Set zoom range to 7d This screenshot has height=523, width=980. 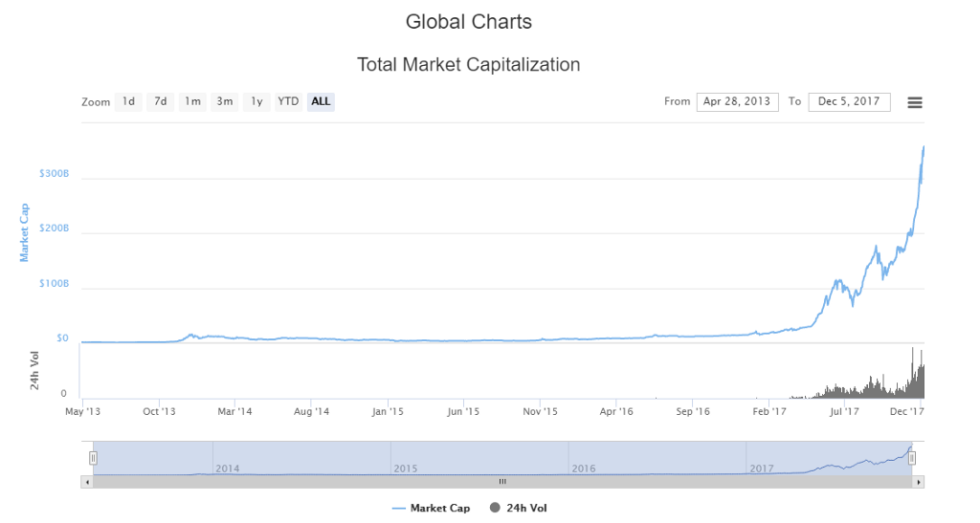[x=161, y=101]
